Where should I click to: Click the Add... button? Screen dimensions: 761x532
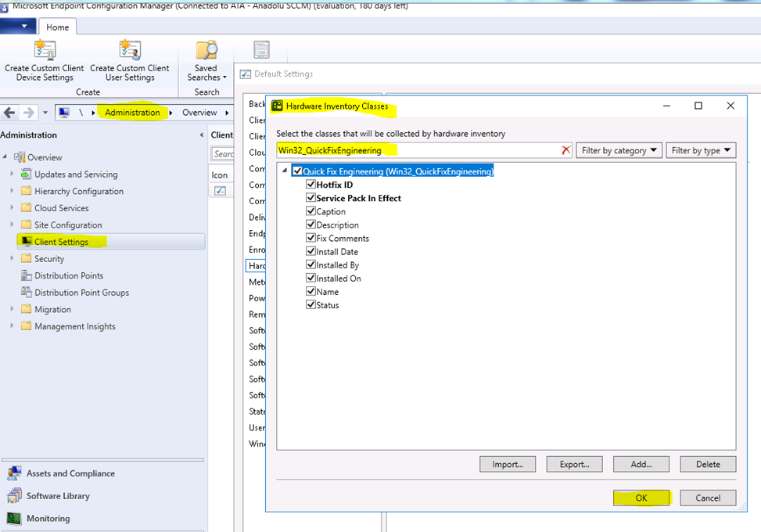pyautogui.click(x=641, y=464)
